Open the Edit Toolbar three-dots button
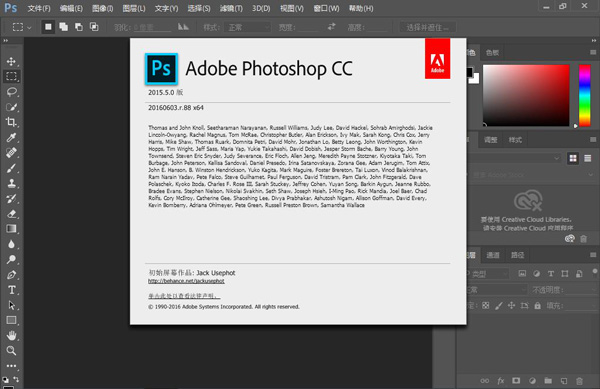Screen dimensions: 600x389 [11, 366]
